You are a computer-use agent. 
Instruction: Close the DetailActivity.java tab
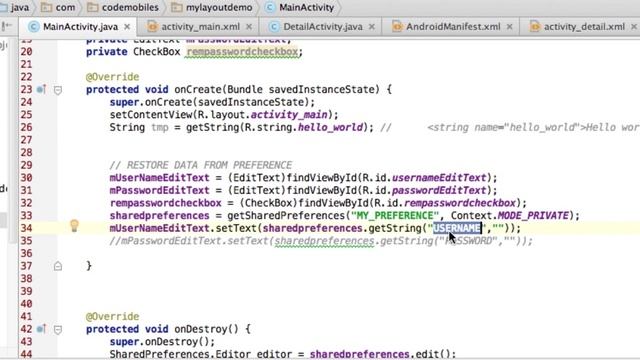pos(371,27)
